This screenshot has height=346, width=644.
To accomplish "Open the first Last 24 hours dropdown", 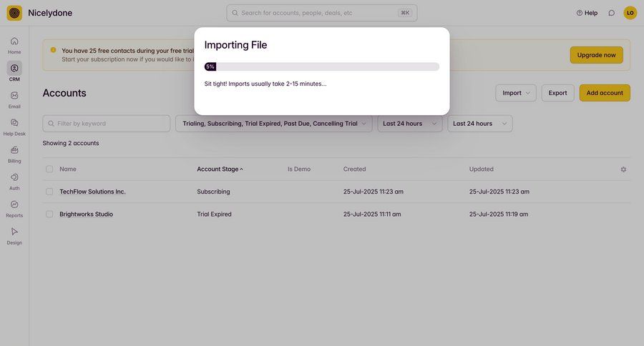I will pyautogui.click(x=410, y=124).
